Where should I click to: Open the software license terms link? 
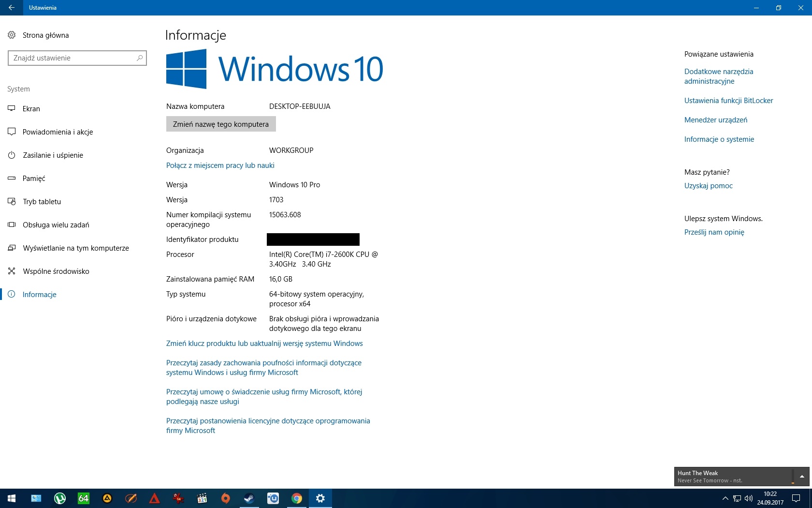pyautogui.click(x=268, y=426)
